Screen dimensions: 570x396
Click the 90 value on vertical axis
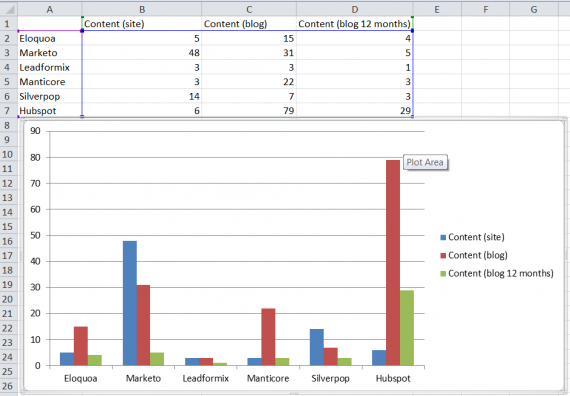(x=35, y=131)
